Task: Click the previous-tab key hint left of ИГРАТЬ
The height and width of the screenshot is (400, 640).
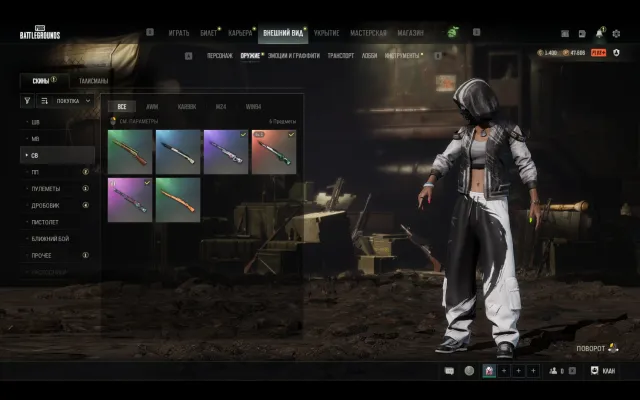Action: click(x=150, y=32)
